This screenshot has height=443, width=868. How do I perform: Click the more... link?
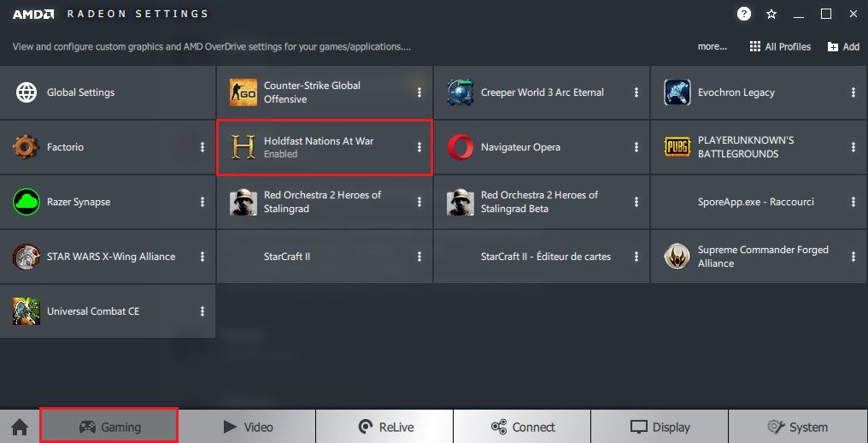[712, 47]
